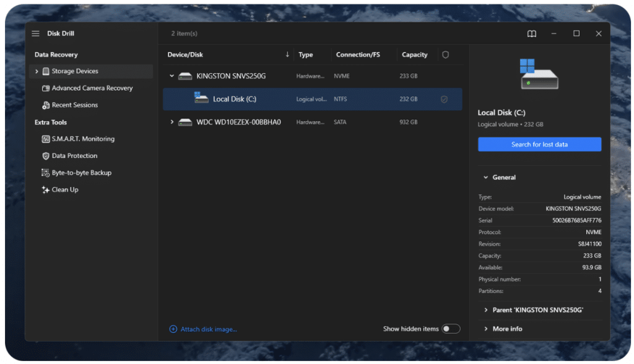Select Storage Devices in the sidebar
The image size is (634, 364).
pos(75,71)
